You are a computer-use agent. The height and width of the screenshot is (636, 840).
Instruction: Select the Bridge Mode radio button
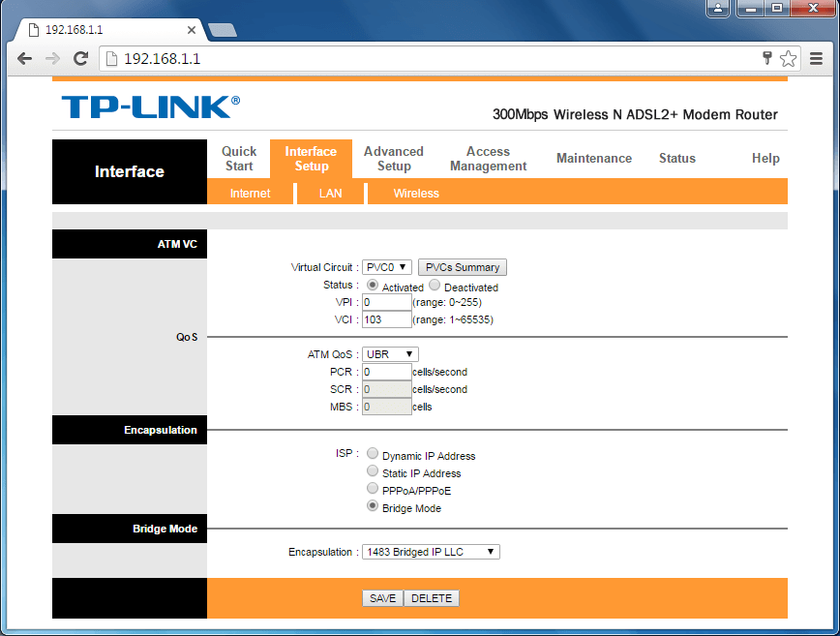pos(373,506)
